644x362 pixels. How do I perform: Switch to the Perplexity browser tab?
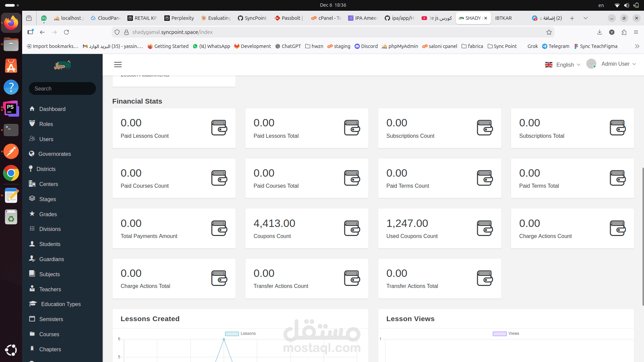click(x=179, y=18)
